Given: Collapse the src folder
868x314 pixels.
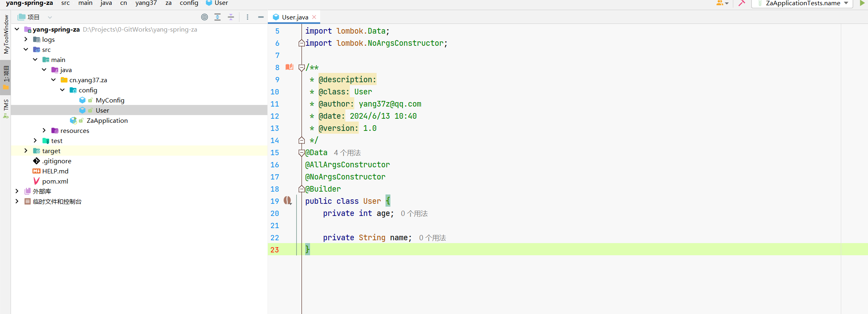Looking at the screenshot, I should [26, 49].
